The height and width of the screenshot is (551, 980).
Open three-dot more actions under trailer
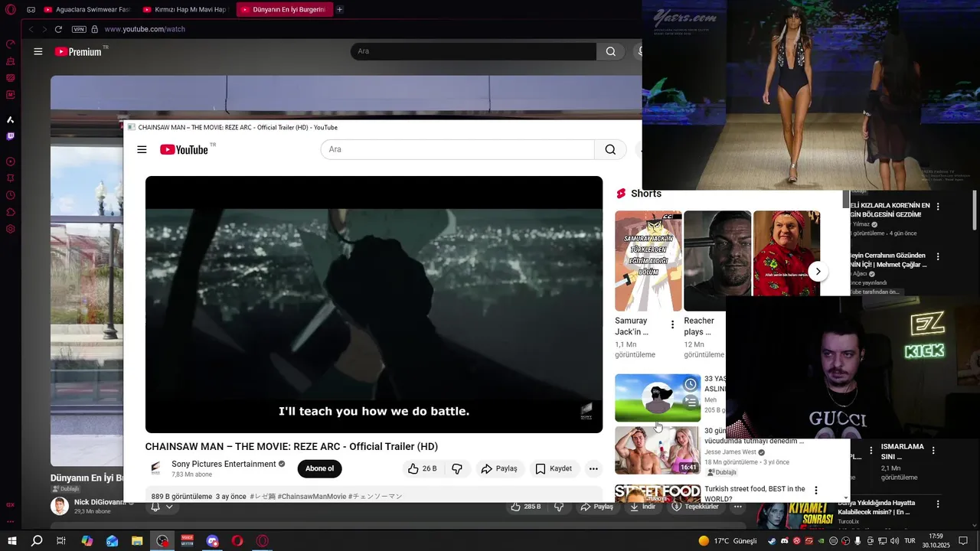point(593,468)
